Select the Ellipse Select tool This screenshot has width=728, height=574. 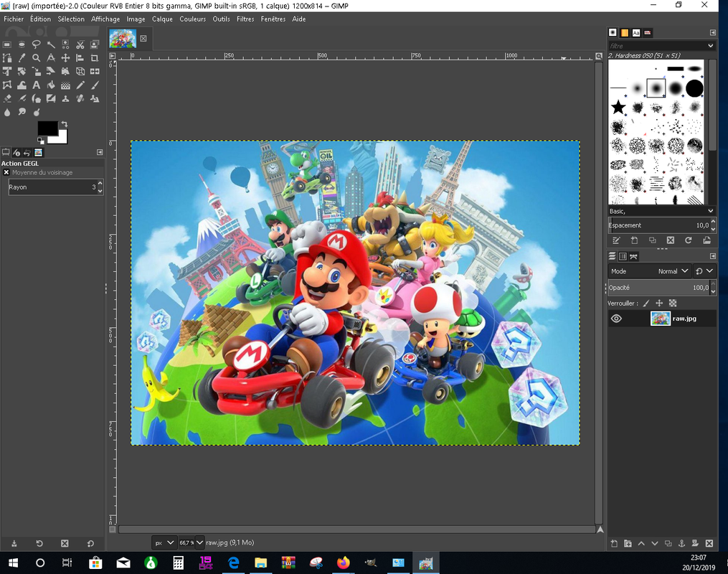pyautogui.click(x=22, y=44)
